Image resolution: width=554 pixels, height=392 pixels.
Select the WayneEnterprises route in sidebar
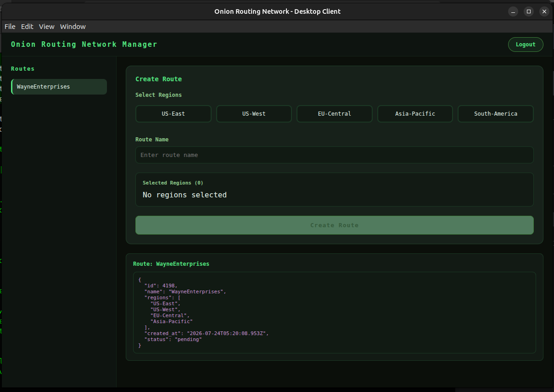coord(59,87)
